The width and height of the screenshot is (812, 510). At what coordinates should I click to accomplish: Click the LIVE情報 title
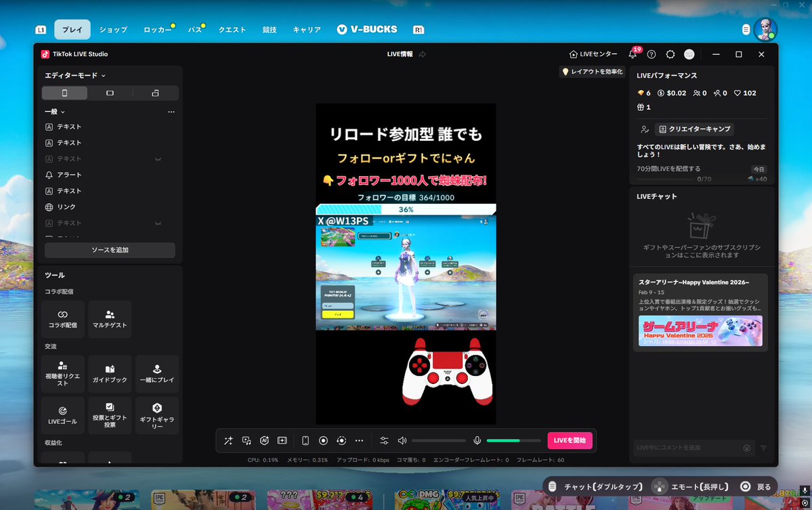(400, 54)
